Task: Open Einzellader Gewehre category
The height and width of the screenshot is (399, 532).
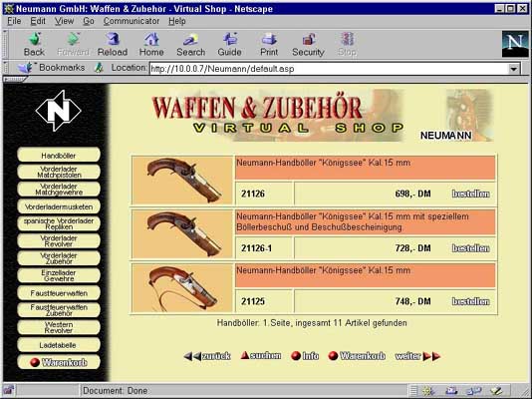Action: [59, 275]
